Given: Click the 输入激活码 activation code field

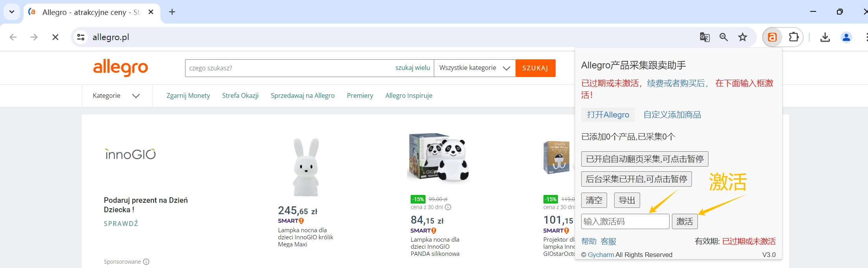Looking at the screenshot, I should (625, 222).
